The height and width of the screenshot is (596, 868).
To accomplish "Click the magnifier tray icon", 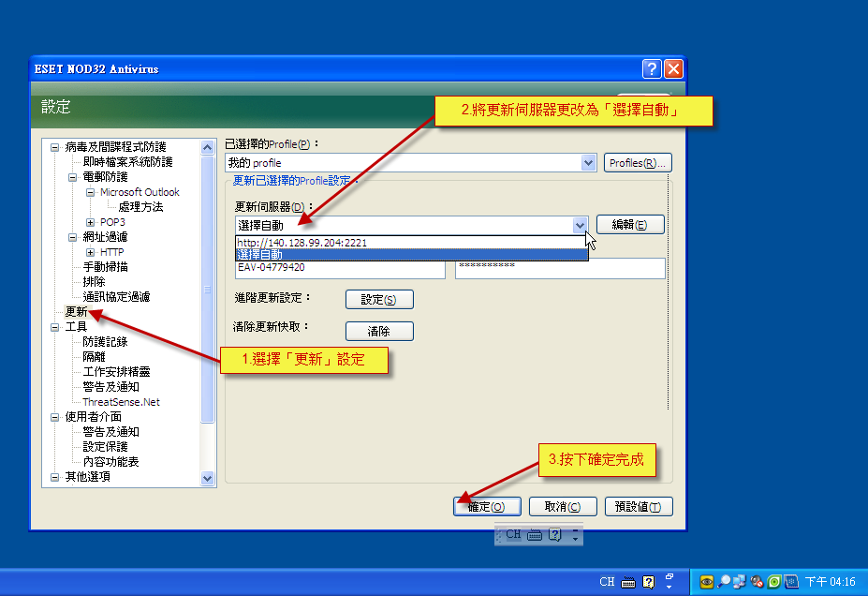I will [x=723, y=582].
